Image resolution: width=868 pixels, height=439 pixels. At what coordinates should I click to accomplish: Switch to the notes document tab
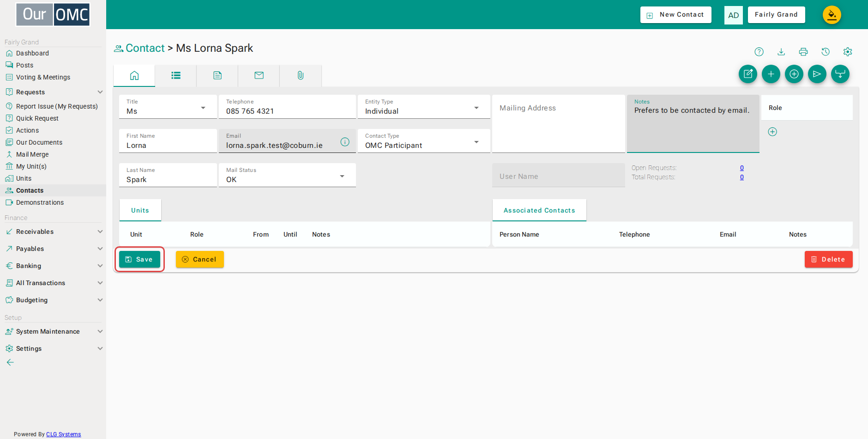point(217,75)
